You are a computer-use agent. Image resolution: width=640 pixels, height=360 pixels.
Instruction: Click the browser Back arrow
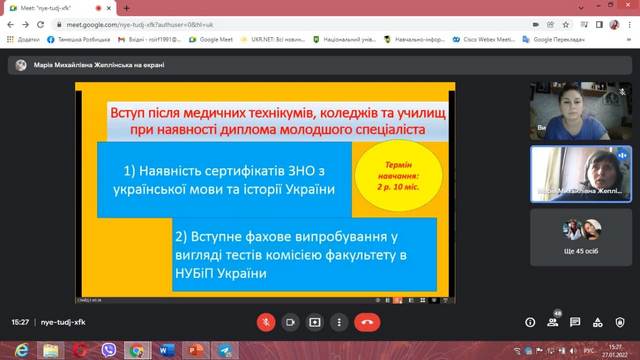click(x=10, y=25)
